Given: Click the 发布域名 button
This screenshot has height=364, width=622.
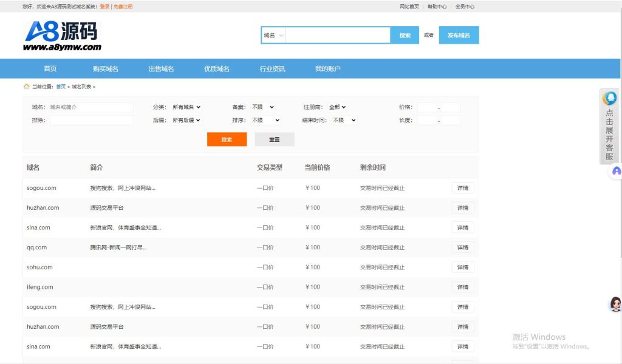Looking at the screenshot, I should pyautogui.click(x=459, y=35).
